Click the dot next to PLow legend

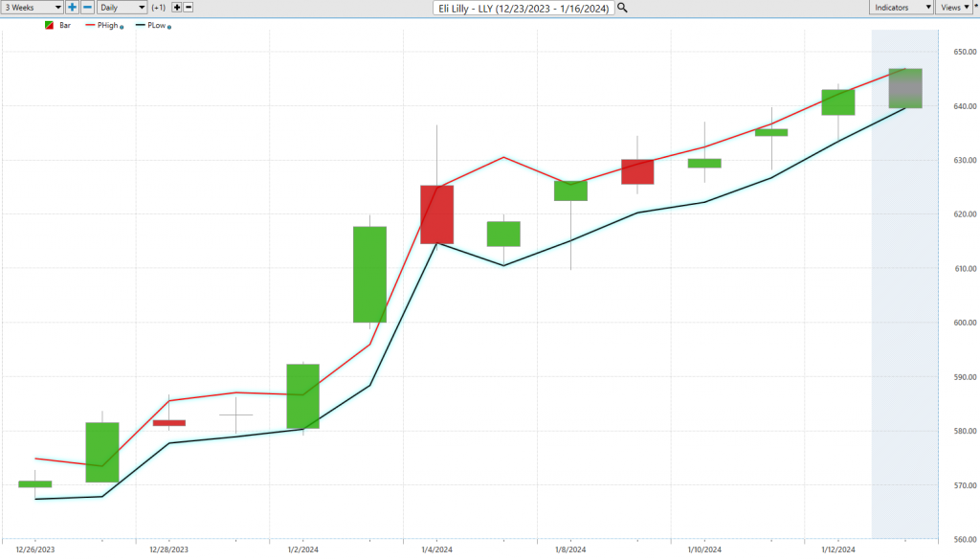click(x=169, y=28)
